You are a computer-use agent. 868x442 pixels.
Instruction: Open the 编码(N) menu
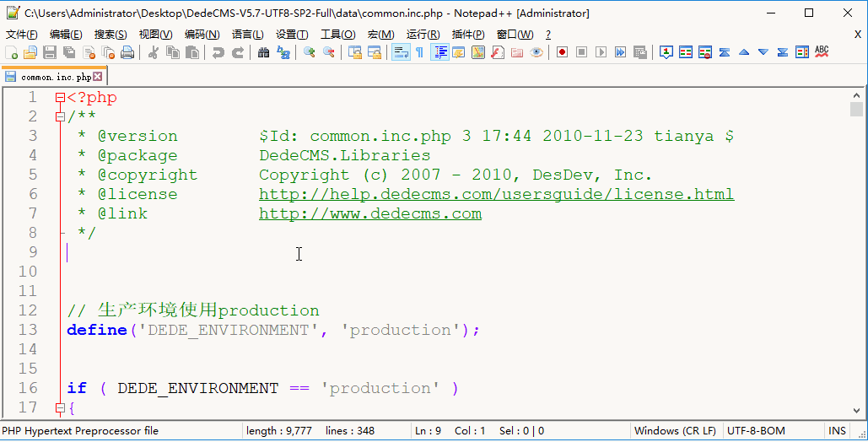click(x=202, y=35)
